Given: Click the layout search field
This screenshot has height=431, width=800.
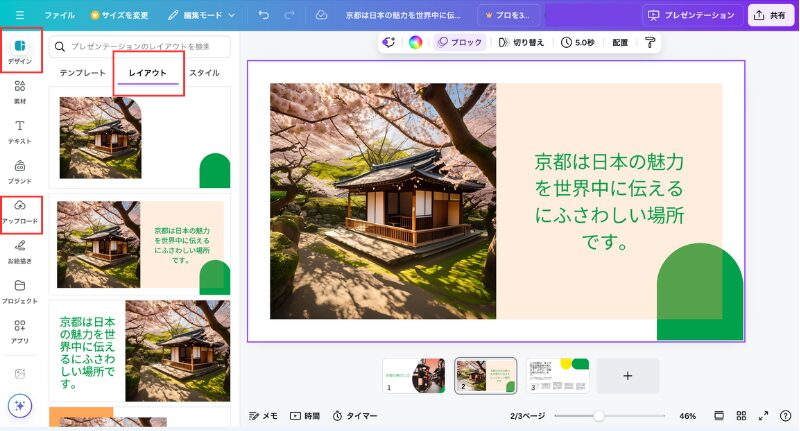Looking at the screenshot, I should 140,46.
